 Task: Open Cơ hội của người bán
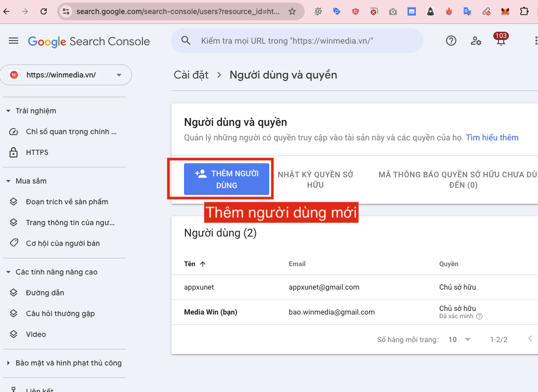[63, 243]
